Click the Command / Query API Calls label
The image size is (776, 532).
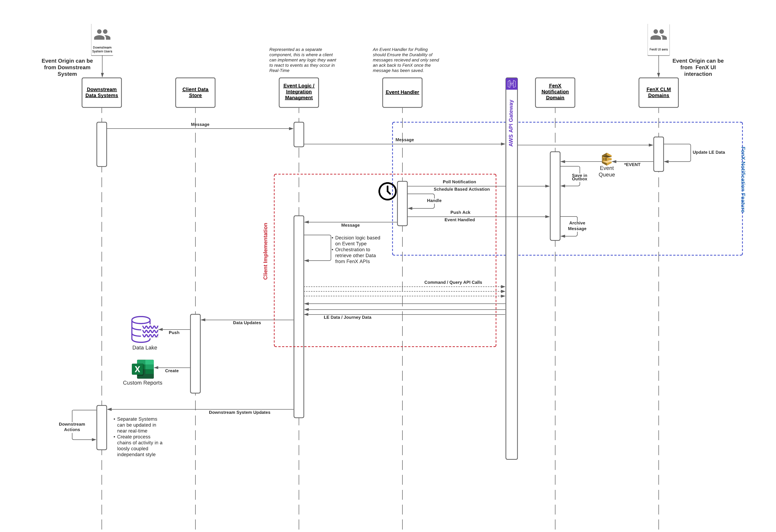coord(453,282)
